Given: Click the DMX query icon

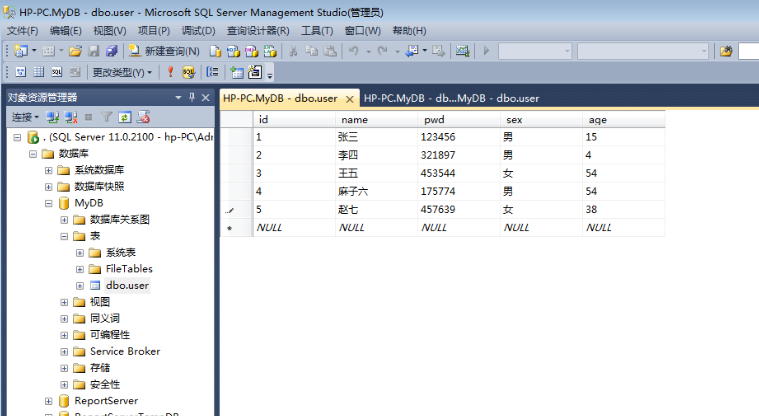Looking at the screenshot, I should tap(252, 51).
